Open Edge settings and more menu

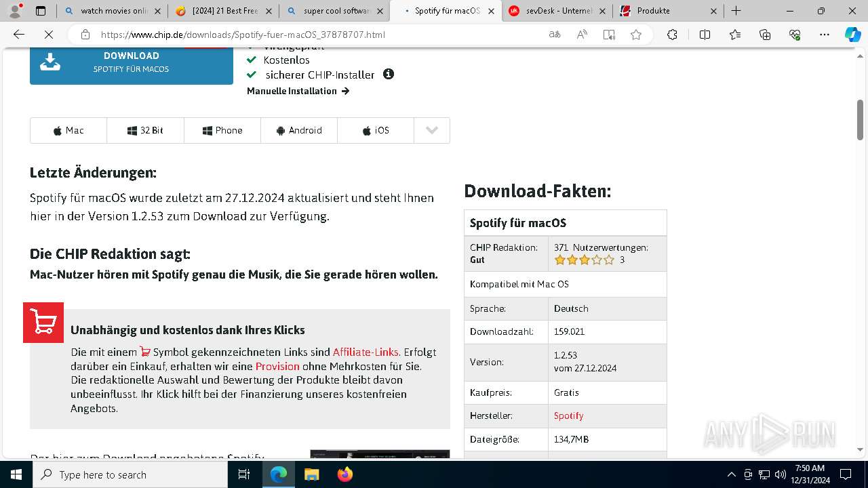click(825, 35)
